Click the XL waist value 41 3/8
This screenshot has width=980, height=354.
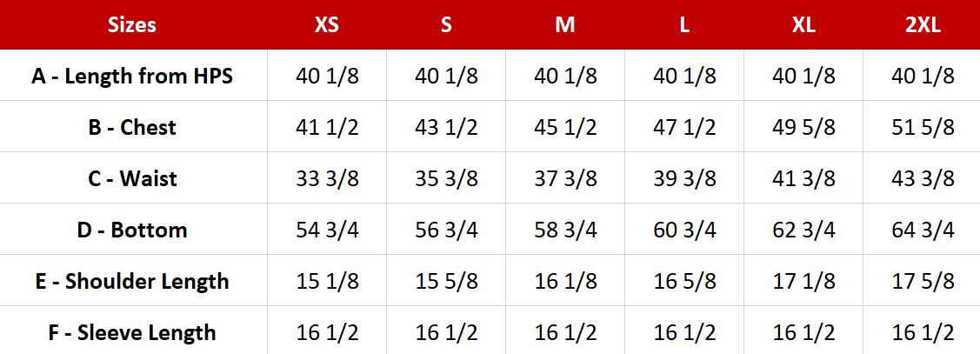(x=803, y=179)
